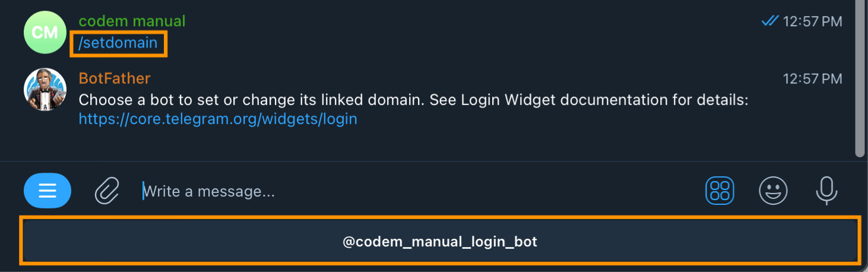Open the emoji picker smiley icon
Image resolution: width=868 pixels, height=272 pixels.
coord(774,191)
